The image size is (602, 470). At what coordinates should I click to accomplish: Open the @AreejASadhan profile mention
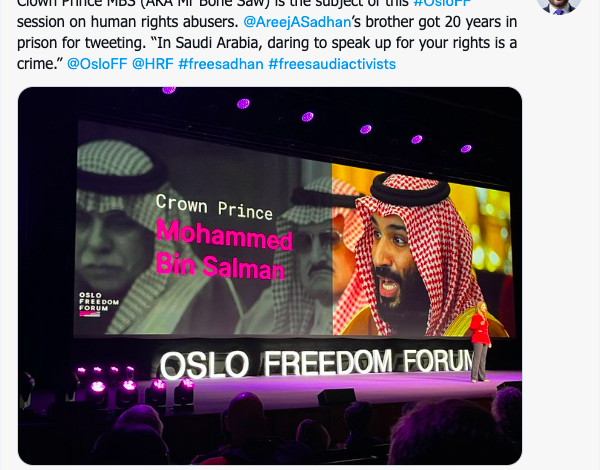click(291, 21)
